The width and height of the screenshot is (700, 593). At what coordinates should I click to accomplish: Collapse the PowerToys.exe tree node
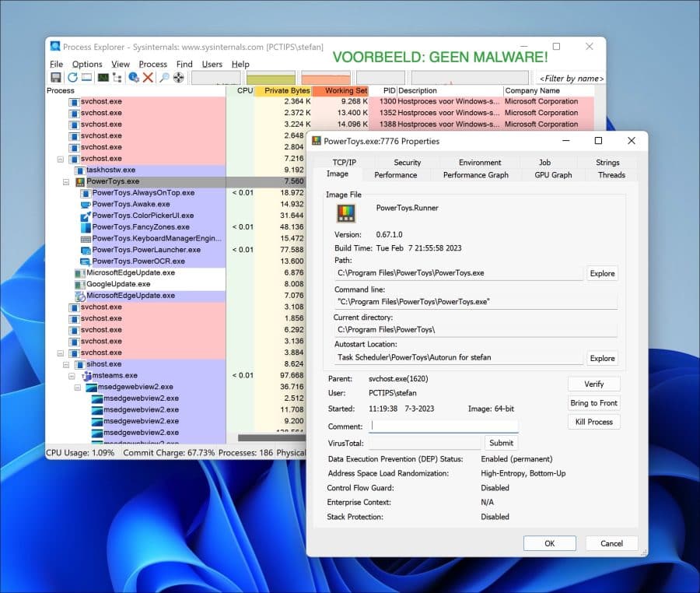[x=66, y=182]
